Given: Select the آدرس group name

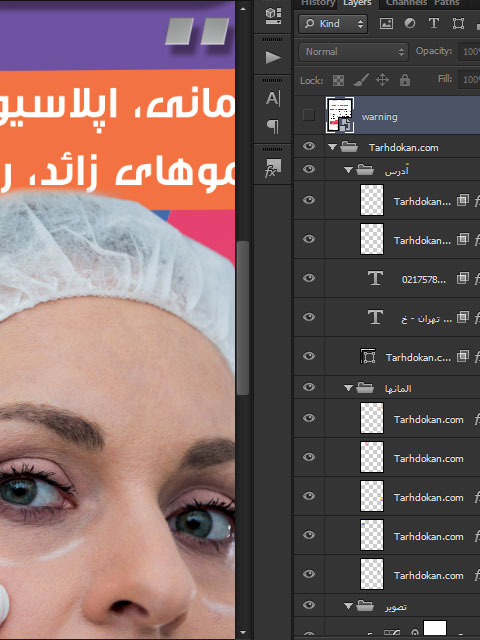Looking at the screenshot, I should tap(396, 171).
